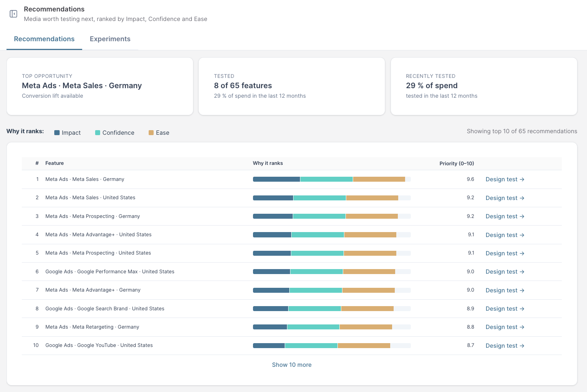587x392 pixels.
Task: Click the Why it ranks column header
Action: (x=268, y=163)
